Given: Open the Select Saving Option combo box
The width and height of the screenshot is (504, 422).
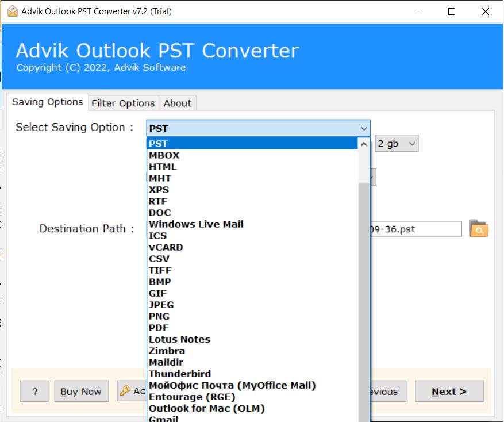Looking at the screenshot, I should [258, 128].
